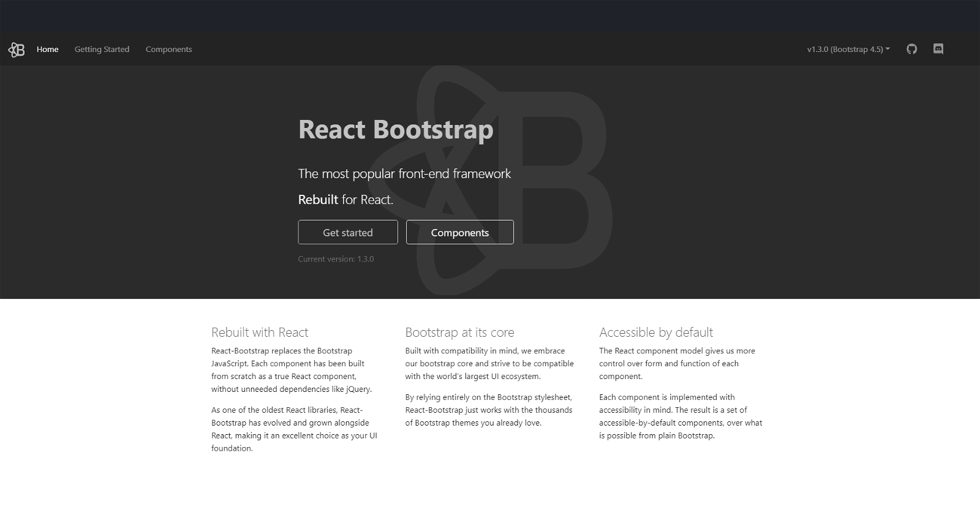Click the paragraph starting 'React-Bootstrap replaces the Bootstrap'
Viewport: 980px width, 526px height.
point(292,370)
